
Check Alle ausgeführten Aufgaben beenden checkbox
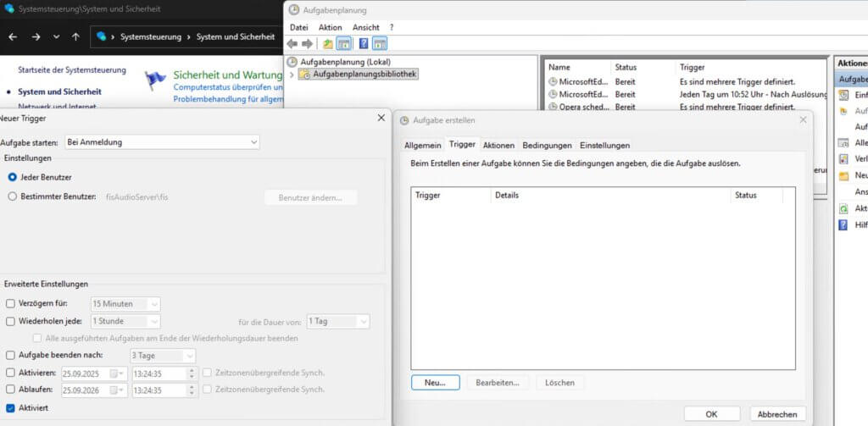[x=37, y=338]
